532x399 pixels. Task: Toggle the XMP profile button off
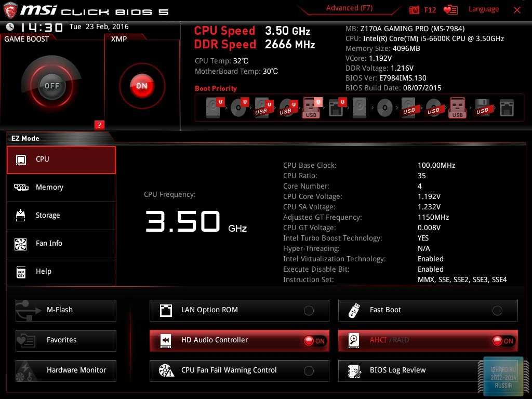pyautogui.click(x=142, y=86)
